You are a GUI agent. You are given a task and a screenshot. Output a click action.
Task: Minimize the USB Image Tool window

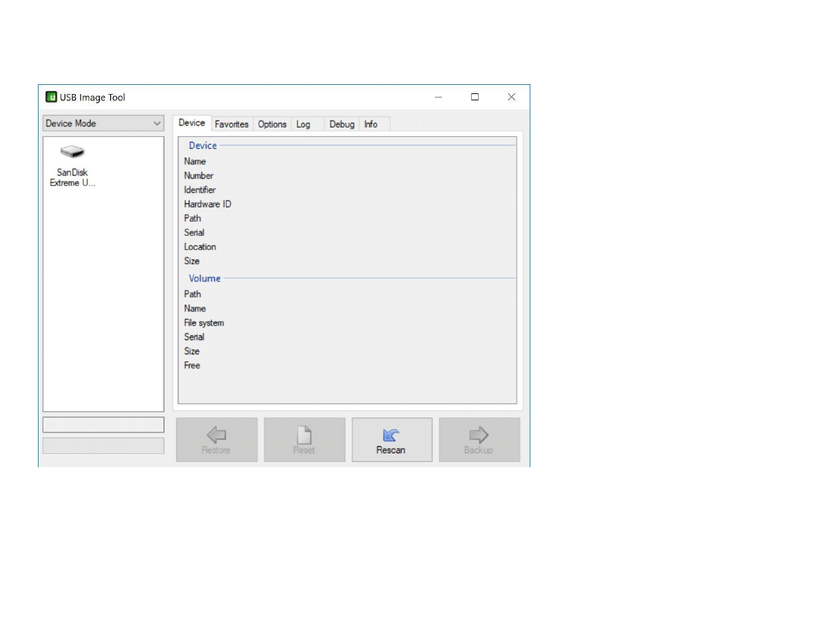[438, 97]
